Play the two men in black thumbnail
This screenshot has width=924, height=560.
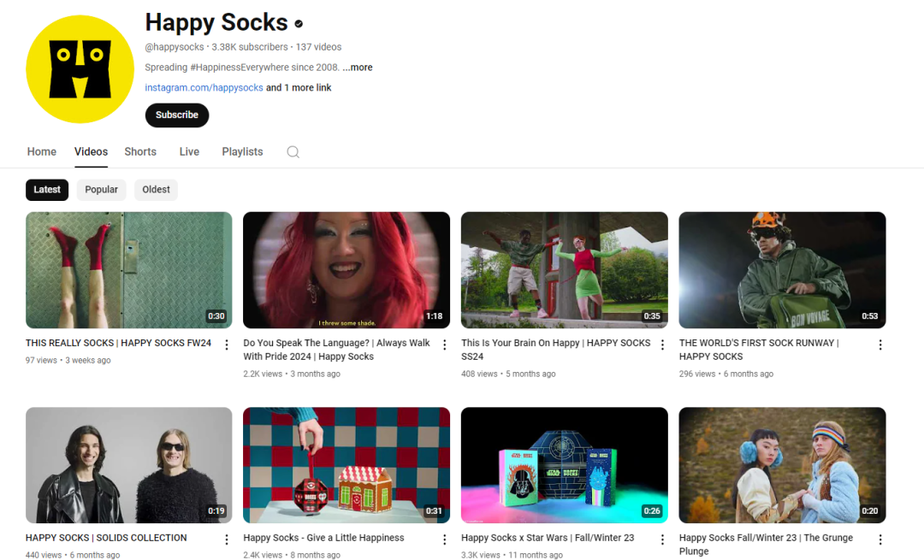point(129,465)
